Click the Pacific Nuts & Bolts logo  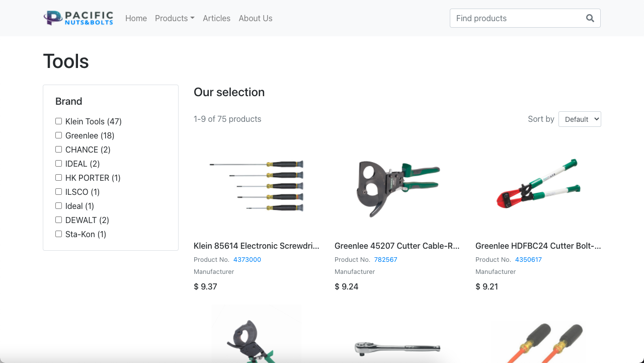point(78,18)
